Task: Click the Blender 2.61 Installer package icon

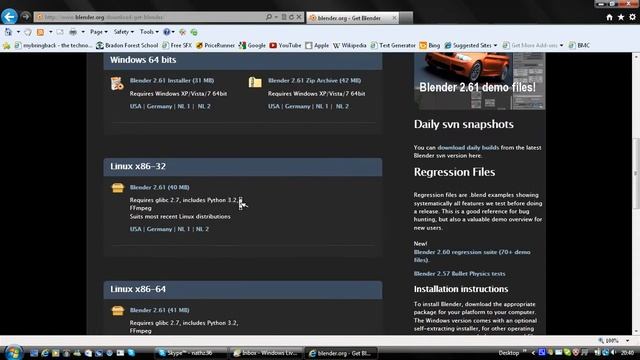Action: 117,83
